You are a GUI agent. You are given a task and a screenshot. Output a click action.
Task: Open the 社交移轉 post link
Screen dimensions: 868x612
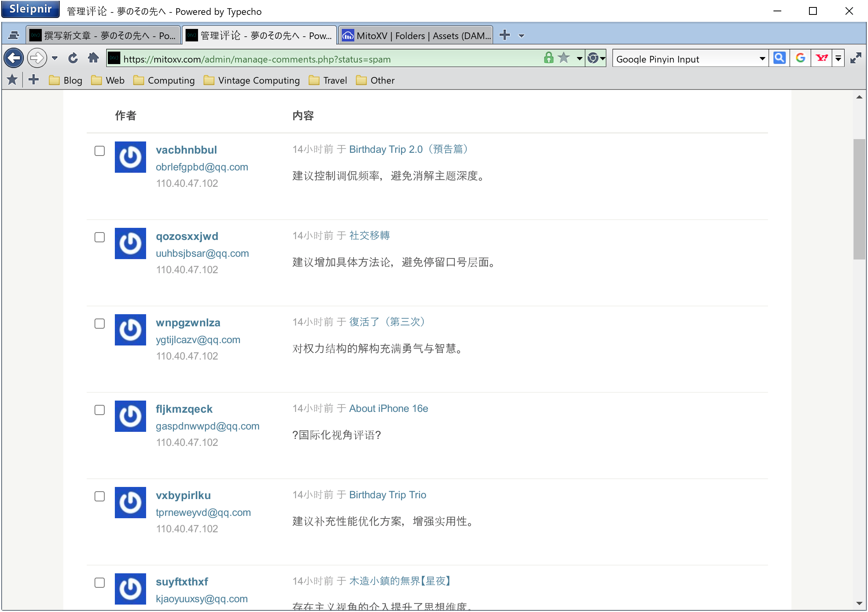(370, 236)
